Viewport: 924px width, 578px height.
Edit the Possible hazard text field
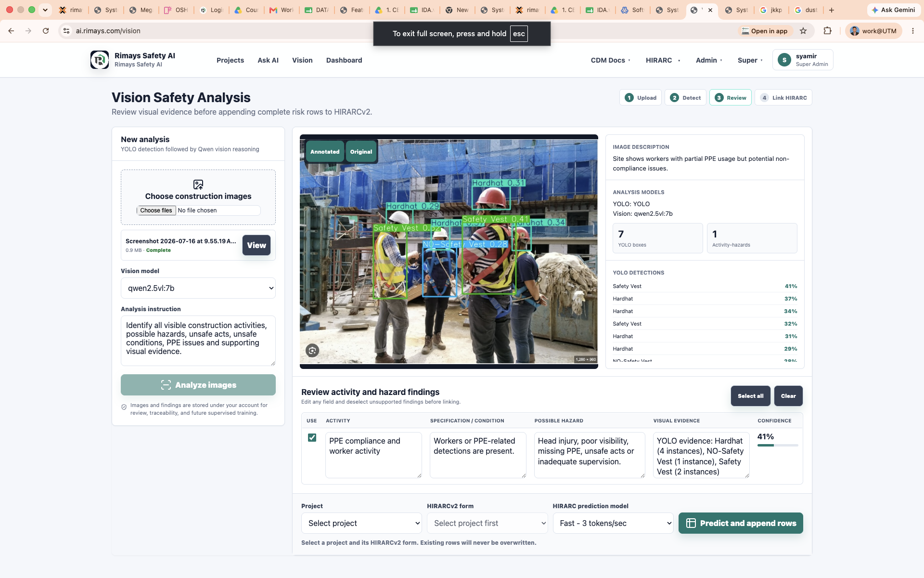pyautogui.click(x=590, y=455)
